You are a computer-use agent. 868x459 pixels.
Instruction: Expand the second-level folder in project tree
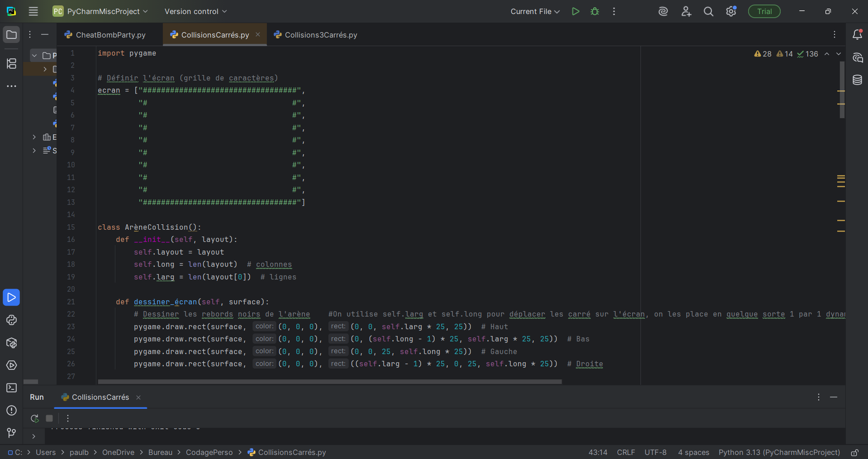pos(45,69)
